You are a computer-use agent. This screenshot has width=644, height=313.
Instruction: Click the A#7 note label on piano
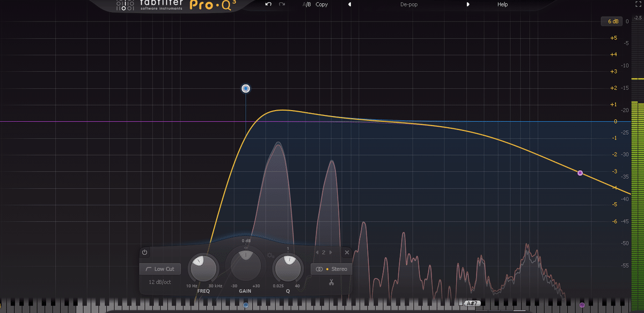click(472, 304)
